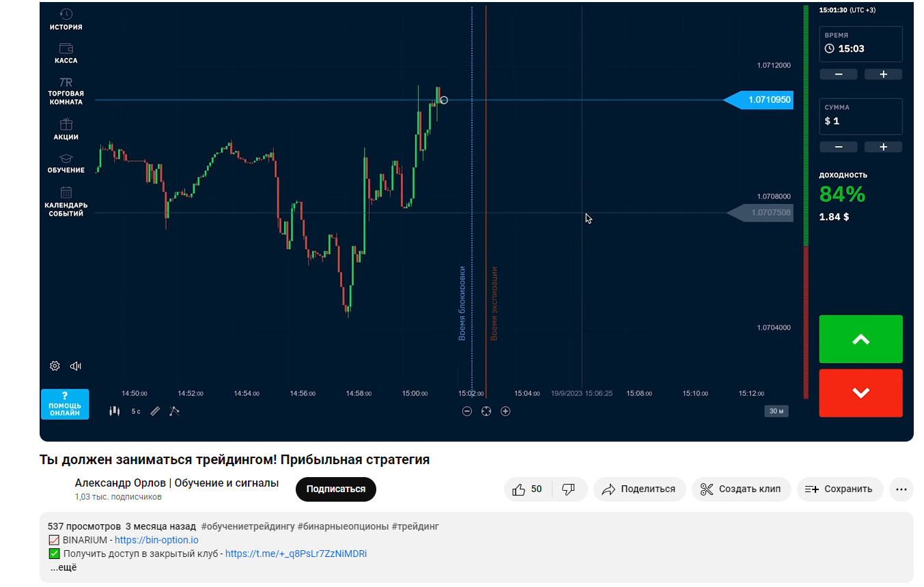Open the three-dot more actions menu
Image resolution: width=924 pixels, height=587 pixels.
pyautogui.click(x=901, y=489)
